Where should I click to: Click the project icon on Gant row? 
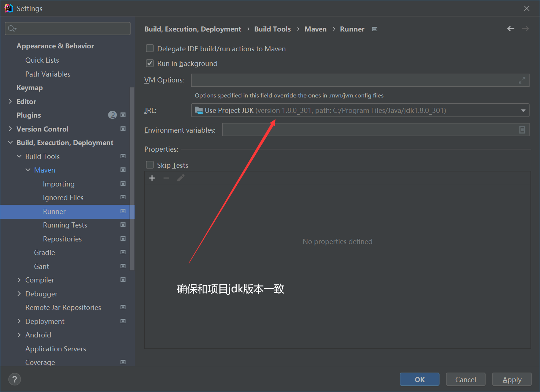[123, 266]
